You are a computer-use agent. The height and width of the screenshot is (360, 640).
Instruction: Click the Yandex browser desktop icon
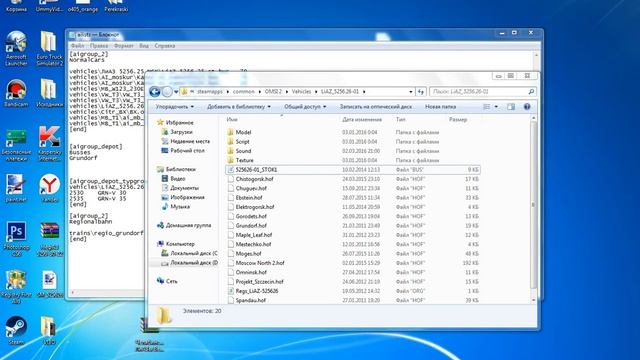click(x=49, y=188)
